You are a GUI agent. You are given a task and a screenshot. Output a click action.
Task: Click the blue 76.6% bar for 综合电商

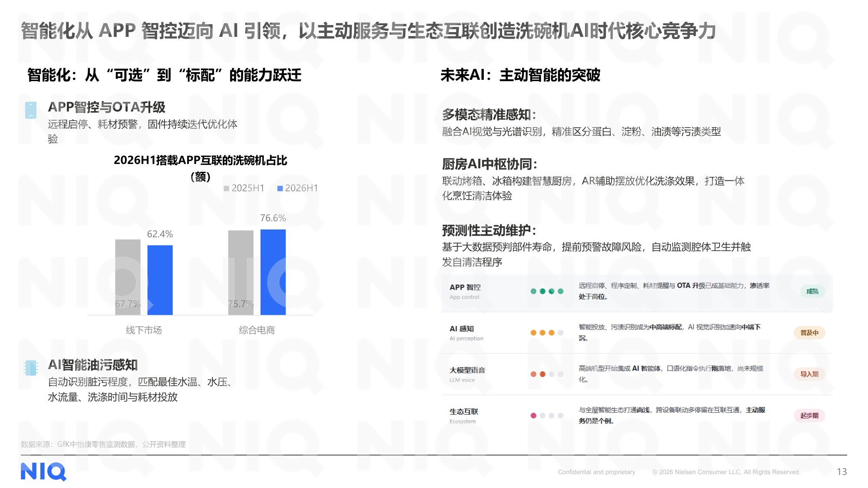click(273, 272)
